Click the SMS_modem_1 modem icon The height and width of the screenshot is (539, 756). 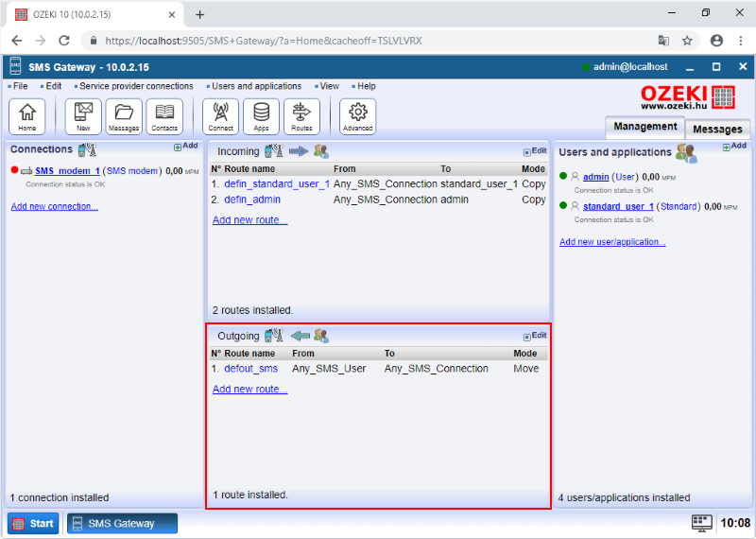point(26,171)
